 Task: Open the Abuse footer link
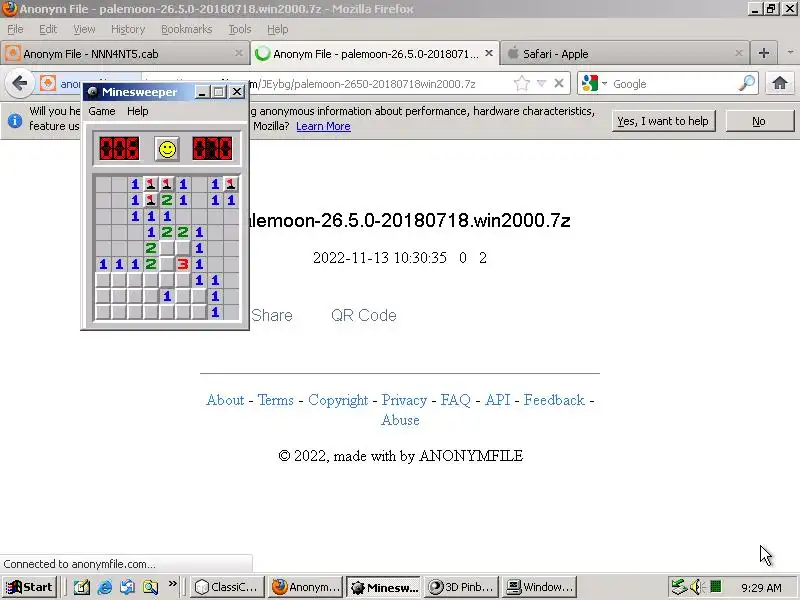pyautogui.click(x=401, y=420)
